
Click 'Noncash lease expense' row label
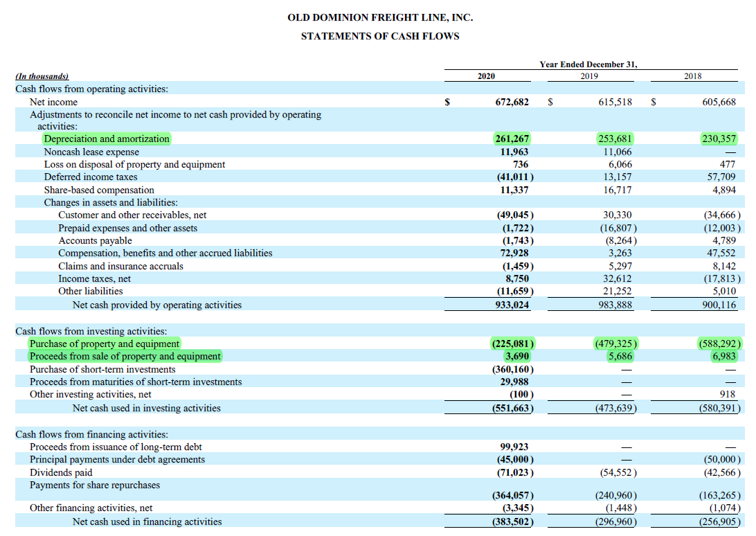pyautogui.click(x=91, y=152)
